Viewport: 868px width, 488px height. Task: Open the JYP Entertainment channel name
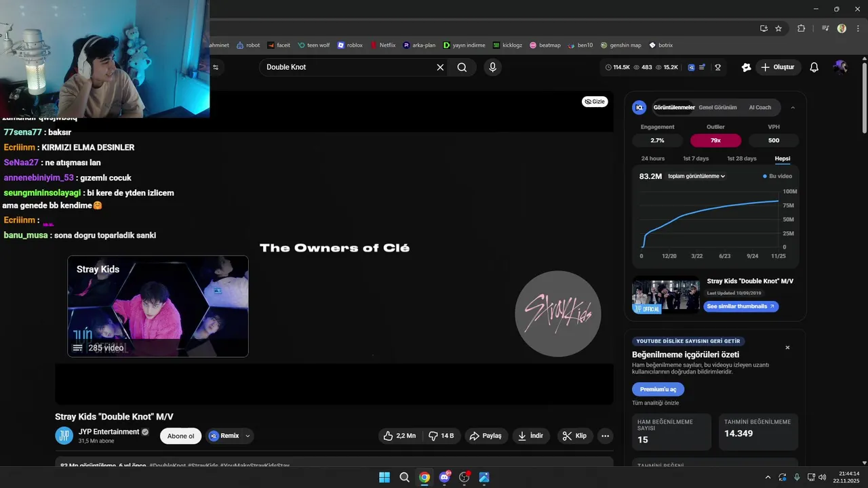(108, 432)
